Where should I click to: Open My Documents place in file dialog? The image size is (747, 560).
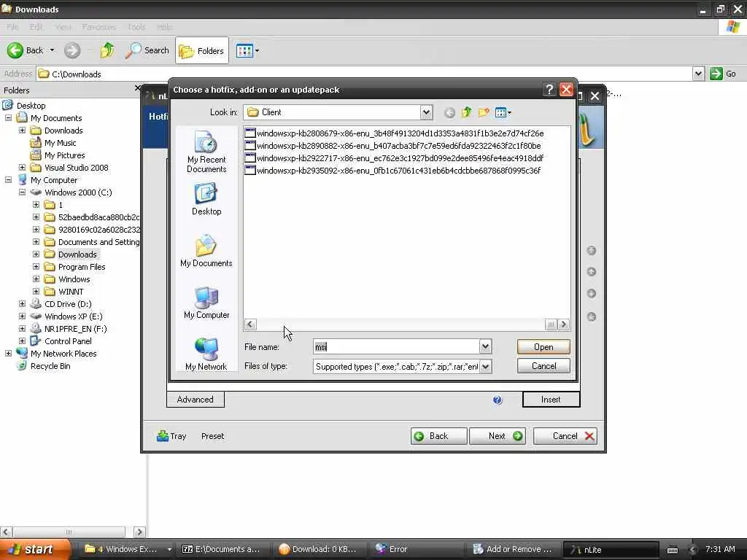(206, 251)
